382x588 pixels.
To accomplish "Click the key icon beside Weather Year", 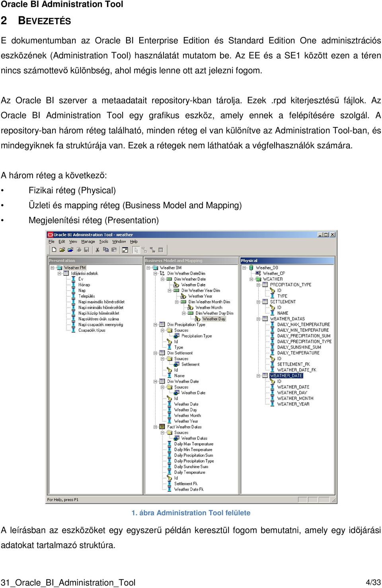I will coord(183,296).
